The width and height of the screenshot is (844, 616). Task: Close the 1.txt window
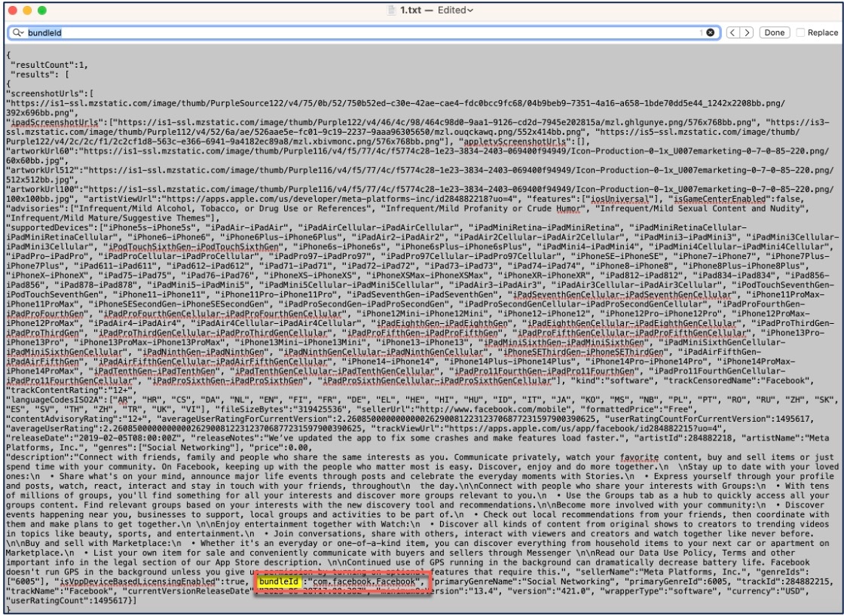[13, 11]
